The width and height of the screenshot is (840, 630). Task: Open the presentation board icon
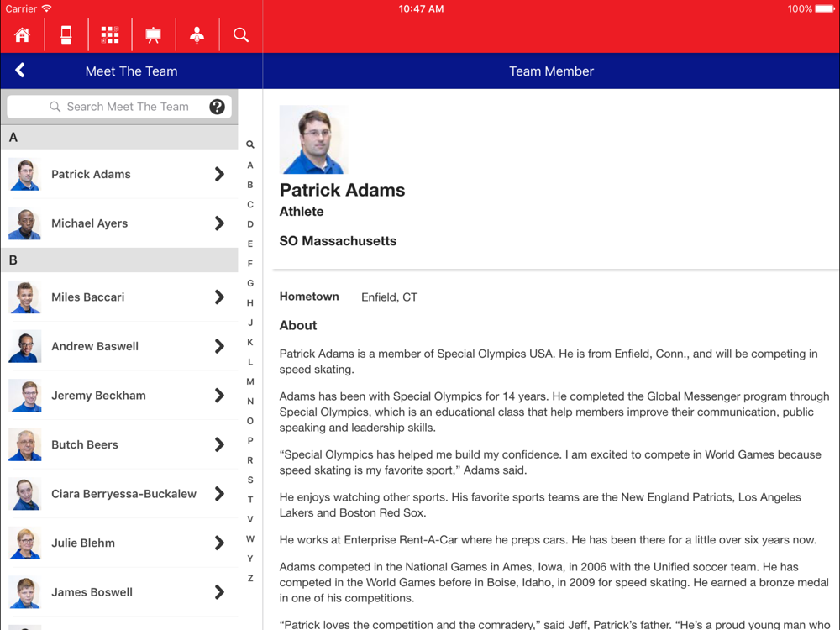pos(153,35)
